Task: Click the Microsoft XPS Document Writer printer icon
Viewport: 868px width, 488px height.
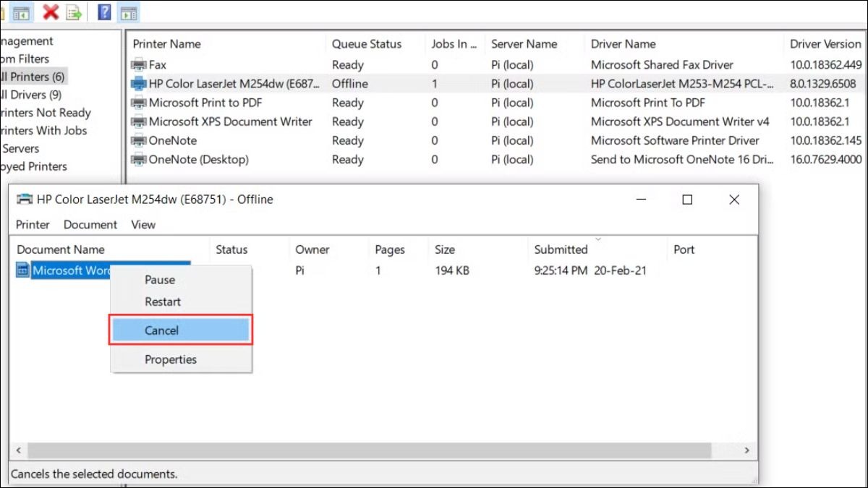Action: tap(138, 121)
